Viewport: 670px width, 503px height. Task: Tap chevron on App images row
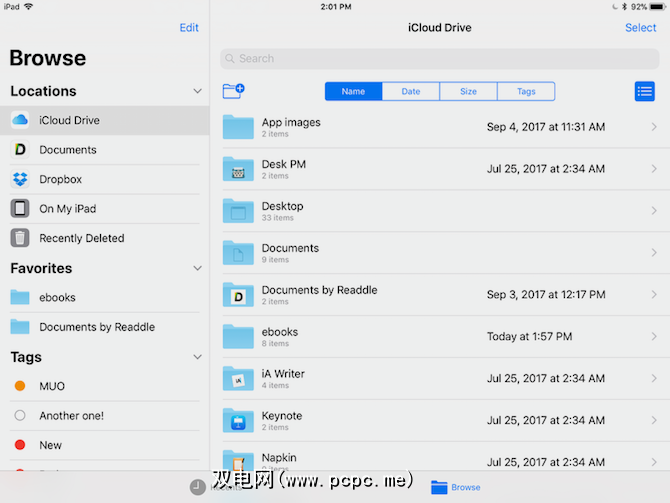[x=654, y=127]
